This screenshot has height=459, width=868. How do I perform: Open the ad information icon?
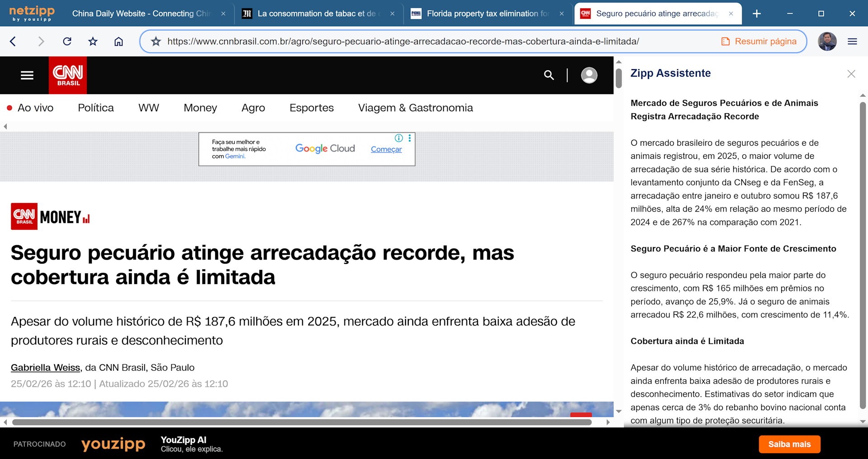398,138
